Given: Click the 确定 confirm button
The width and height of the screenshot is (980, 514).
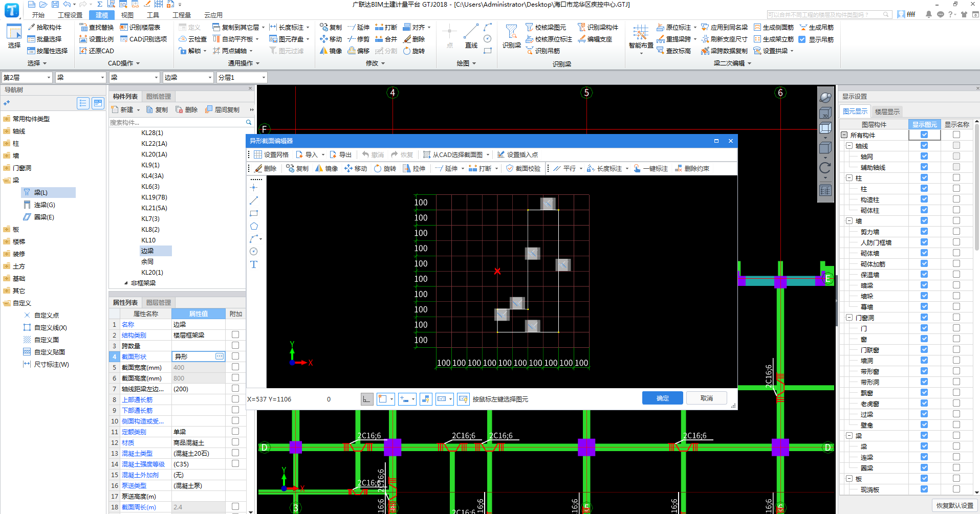Looking at the screenshot, I should click(662, 398).
